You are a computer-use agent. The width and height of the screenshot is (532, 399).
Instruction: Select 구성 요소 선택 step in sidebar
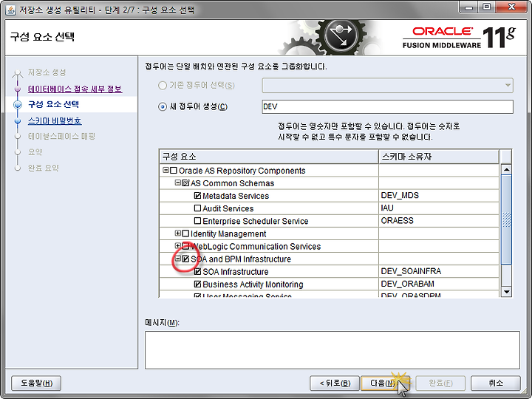pyautogui.click(x=54, y=104)
